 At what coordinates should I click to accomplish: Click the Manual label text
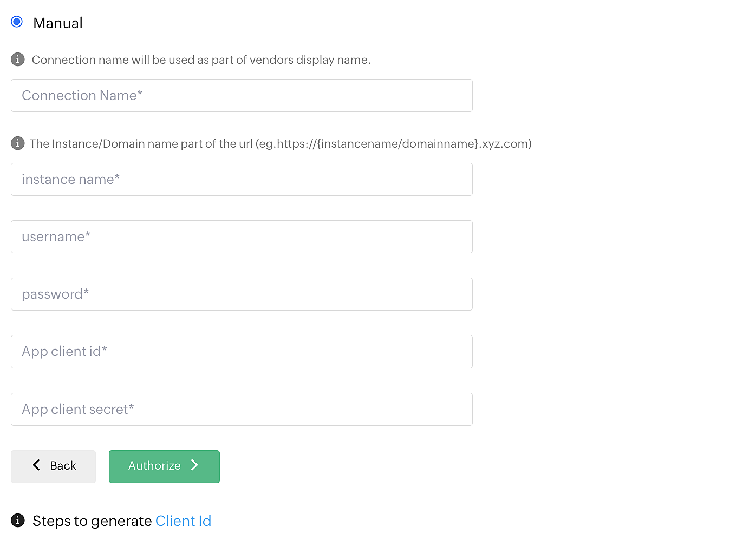click(x=57, y=23)
